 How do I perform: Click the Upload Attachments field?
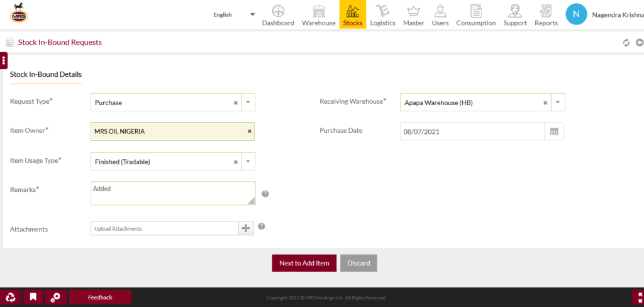165,228
